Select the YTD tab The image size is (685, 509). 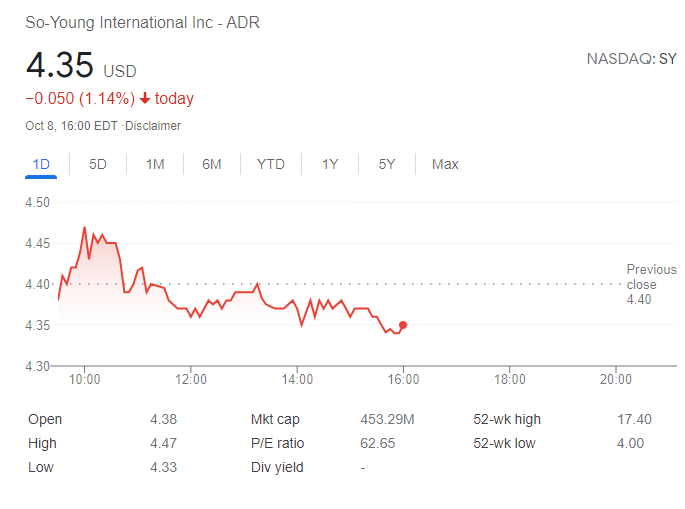(270, 164)
